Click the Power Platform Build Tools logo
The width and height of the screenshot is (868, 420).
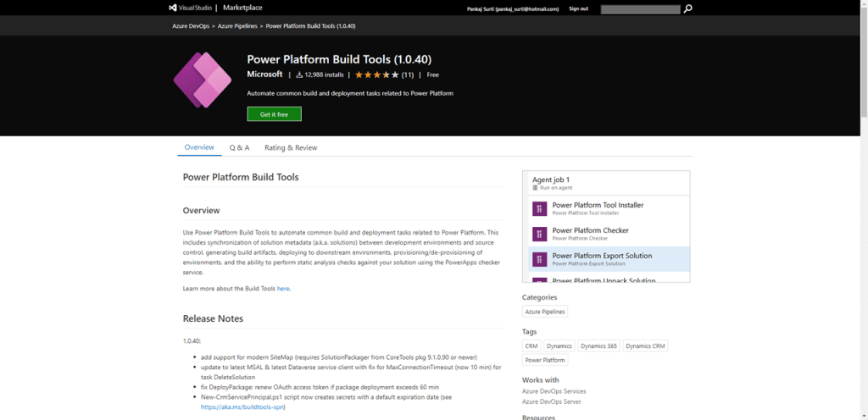tap(203, 80)
